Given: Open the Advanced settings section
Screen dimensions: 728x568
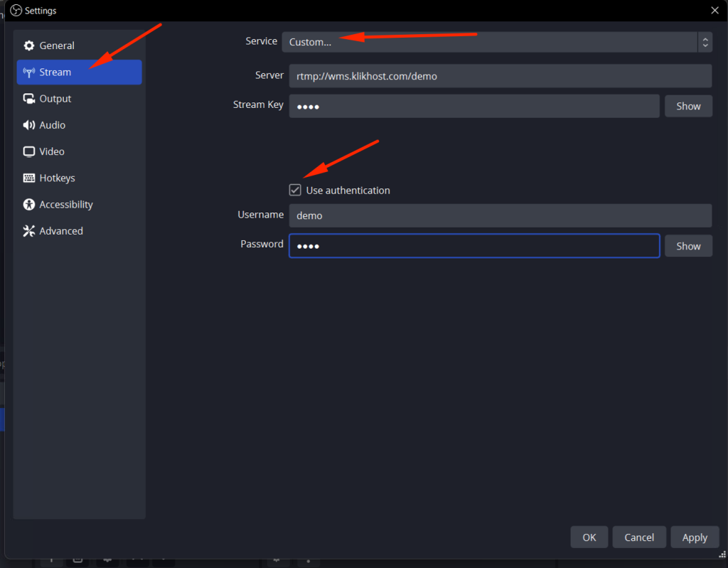Looking at the screenshot, I should (x=79, y=231).
